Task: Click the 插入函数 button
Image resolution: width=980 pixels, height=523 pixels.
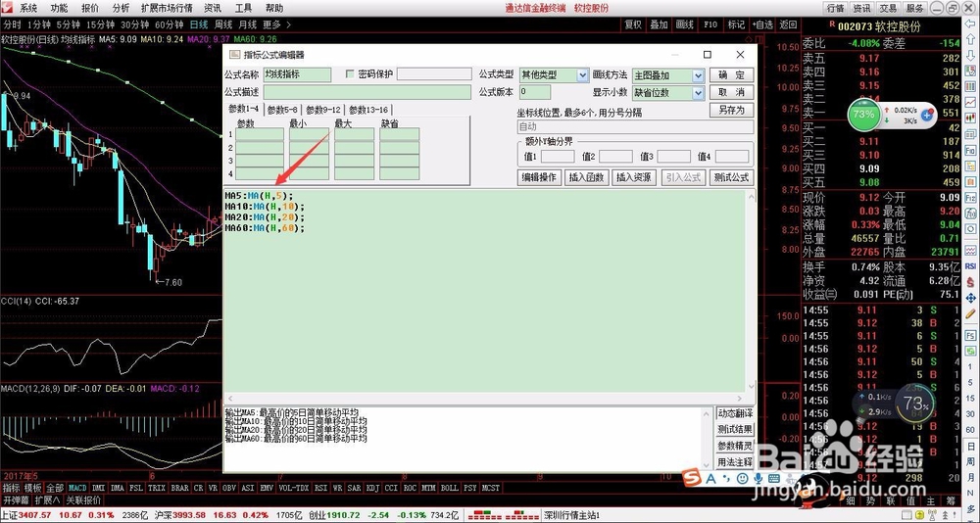Action: point(587,177)
